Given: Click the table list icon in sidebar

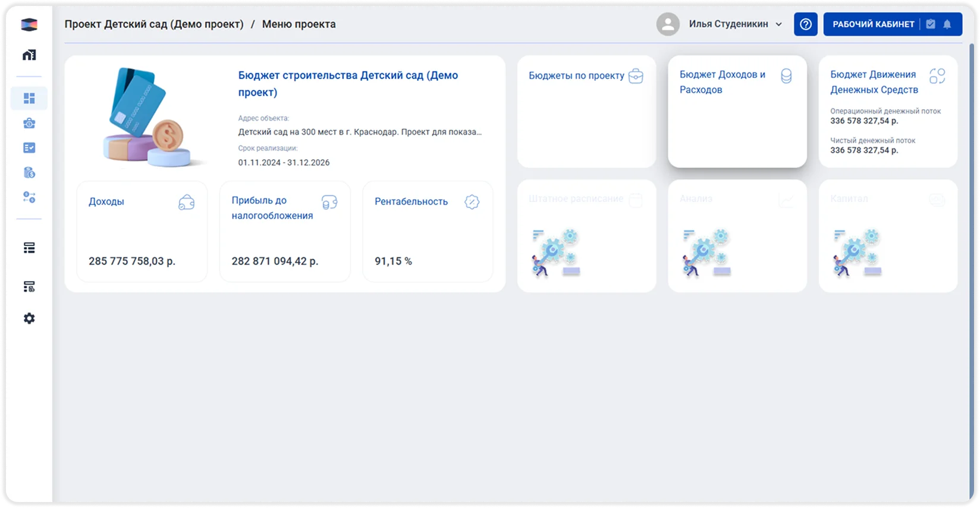Looking at the screenshot, I should point(29,248).
